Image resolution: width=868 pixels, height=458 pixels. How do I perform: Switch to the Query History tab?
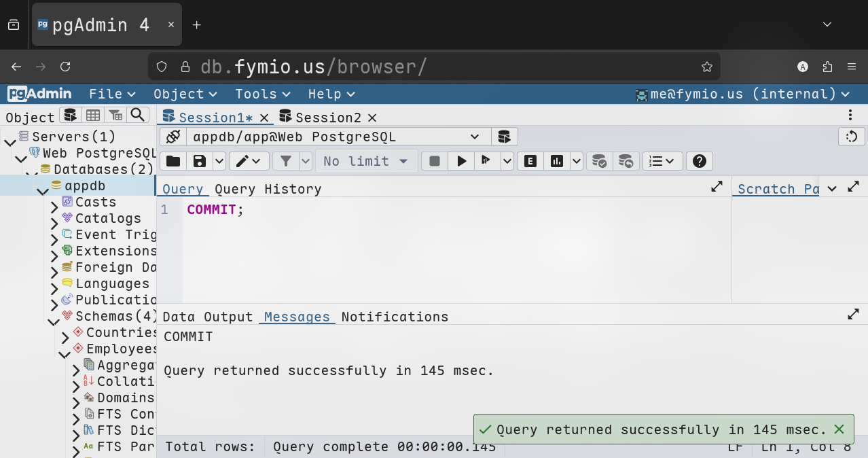268,189
